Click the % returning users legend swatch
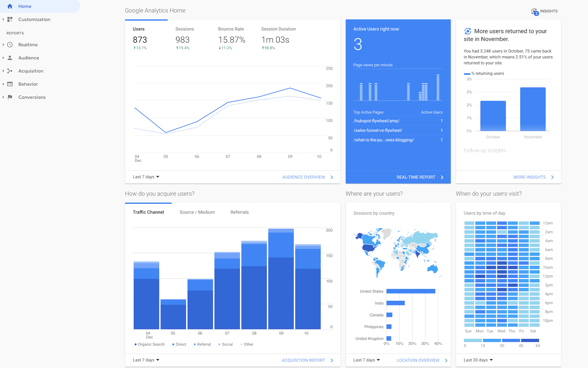 467,74
